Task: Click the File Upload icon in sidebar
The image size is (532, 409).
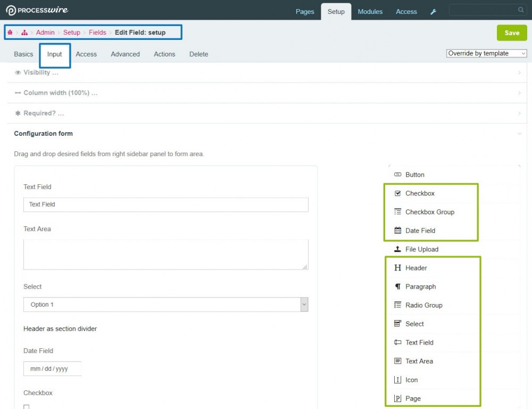Action: tap(397, 249)
